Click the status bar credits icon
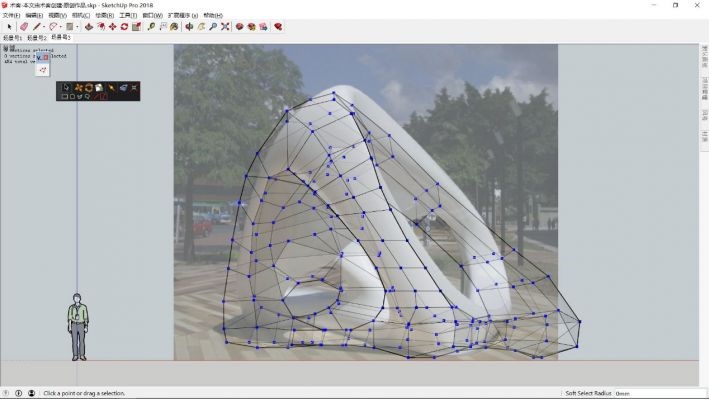 [x=19, y=393]
